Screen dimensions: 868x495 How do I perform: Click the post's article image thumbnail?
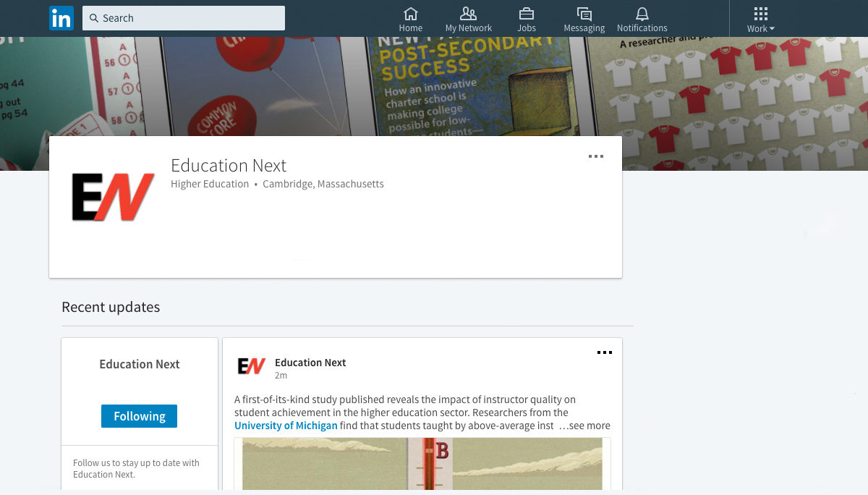[422, 464]
